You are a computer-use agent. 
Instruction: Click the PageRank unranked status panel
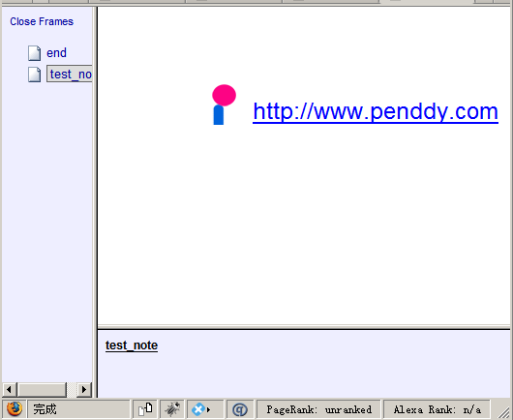[319, 409]
